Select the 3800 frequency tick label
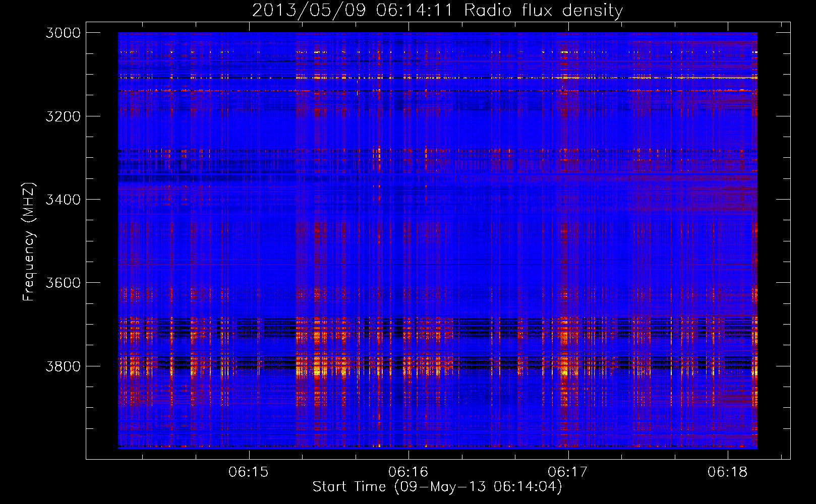Viewport: 816px width, 504px height. point(63,366)
